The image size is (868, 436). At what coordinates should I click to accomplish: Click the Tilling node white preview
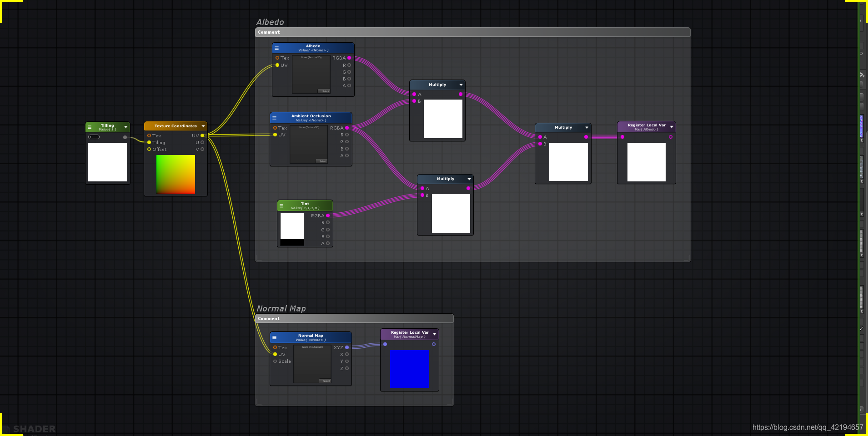[x=107, y=162]
